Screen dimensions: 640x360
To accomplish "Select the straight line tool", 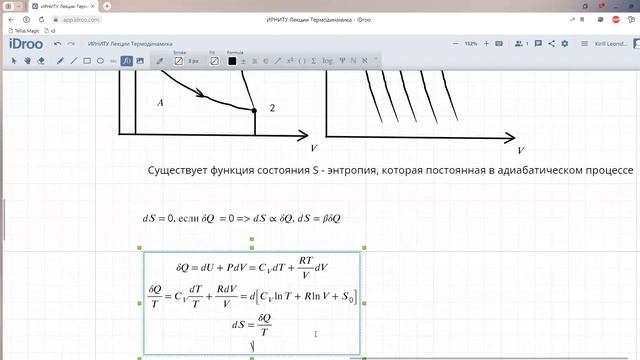I will click(73, 61).
